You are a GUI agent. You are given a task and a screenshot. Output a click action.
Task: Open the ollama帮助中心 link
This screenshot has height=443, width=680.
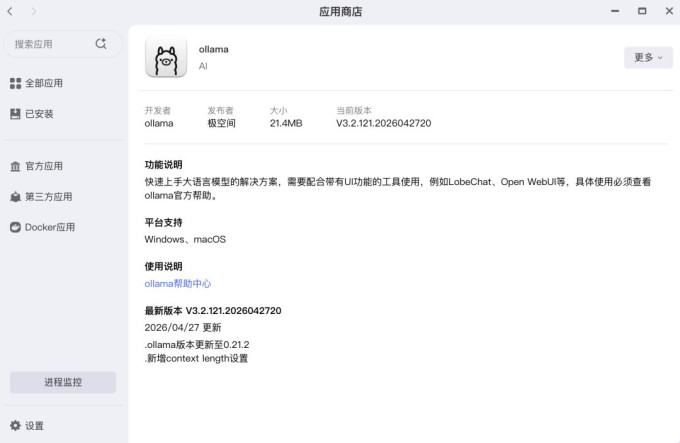coord(178,284)
